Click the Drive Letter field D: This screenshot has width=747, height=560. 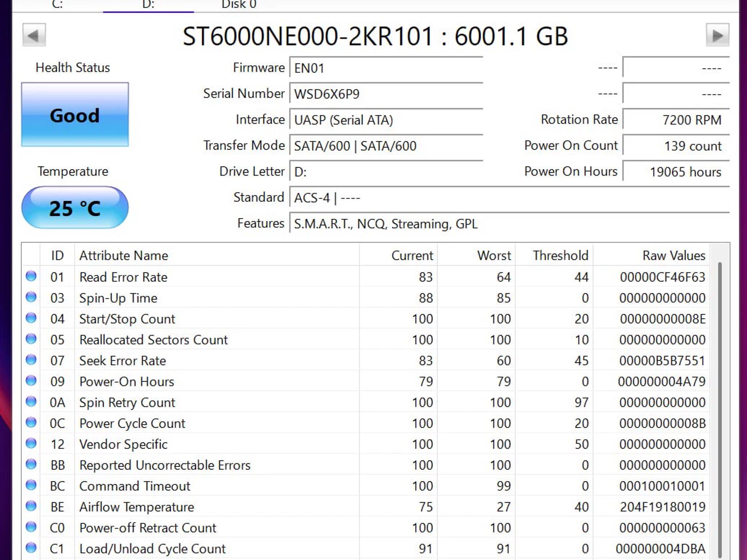click(x=386, y=171)
